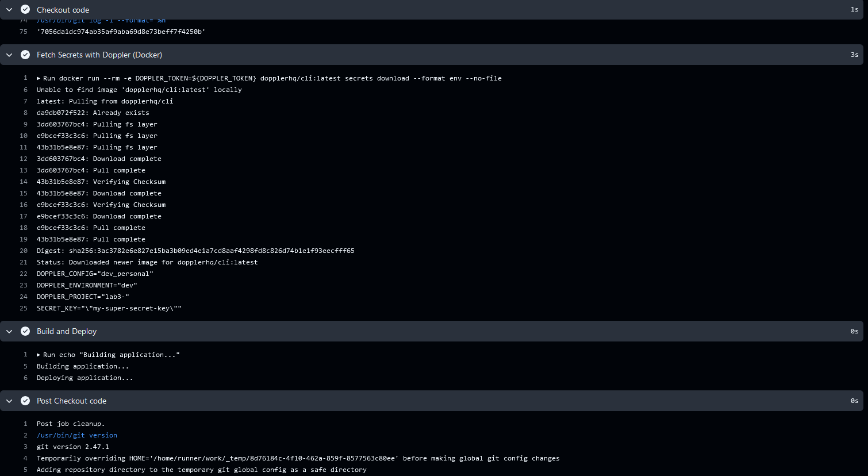Expand the 'Run echo Building application' triangle
Viewport: 868px width, 476px height.
coord(39,355)
